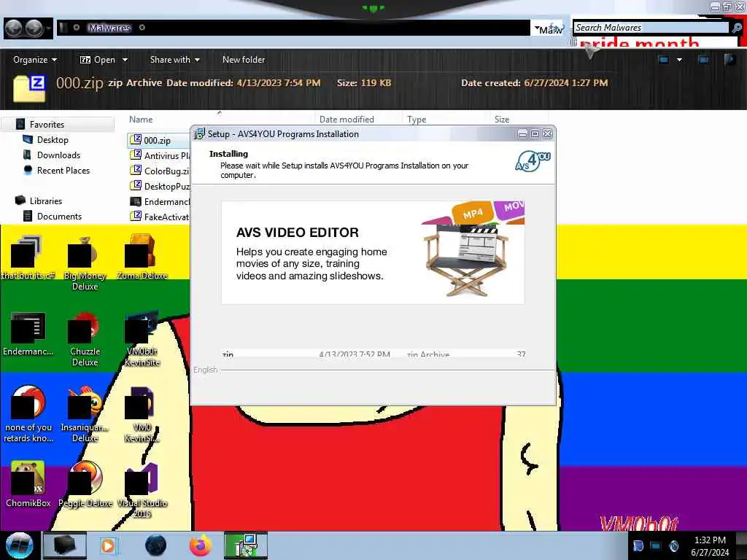Viewport: 747px width, 560px height.
Task: Select the ColorBug.zip file
Action: click(160, 171)
